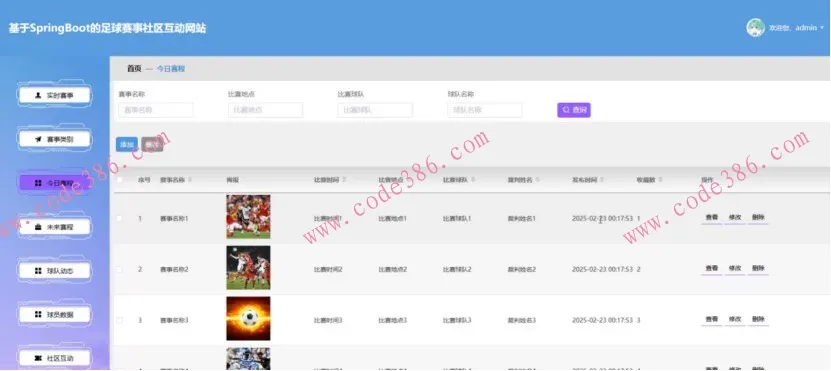
Task: Click 修改 for row 赛事名称1
Action: tap(735, 217)
